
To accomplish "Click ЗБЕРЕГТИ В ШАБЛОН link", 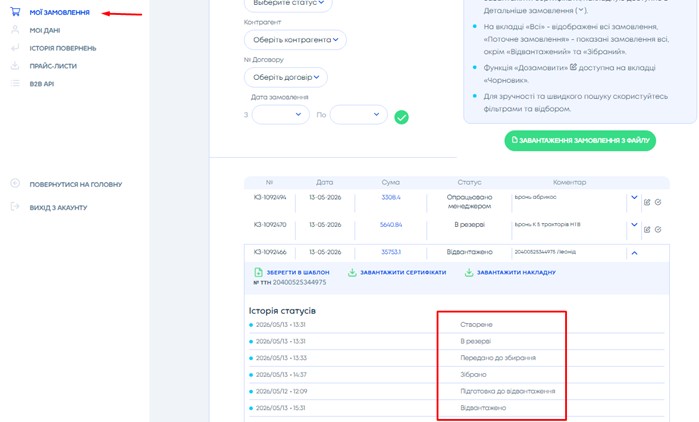I will (x=298, y=272).
